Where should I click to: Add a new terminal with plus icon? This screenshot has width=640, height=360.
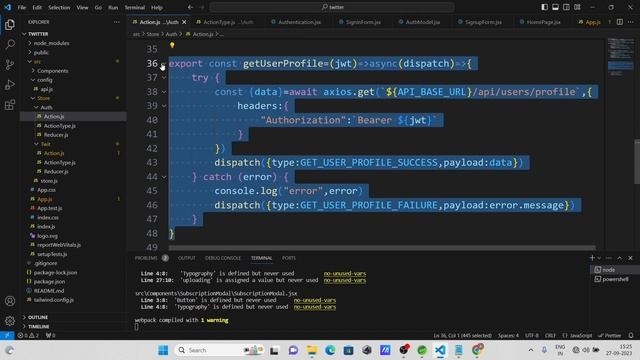tap(592, 258)
